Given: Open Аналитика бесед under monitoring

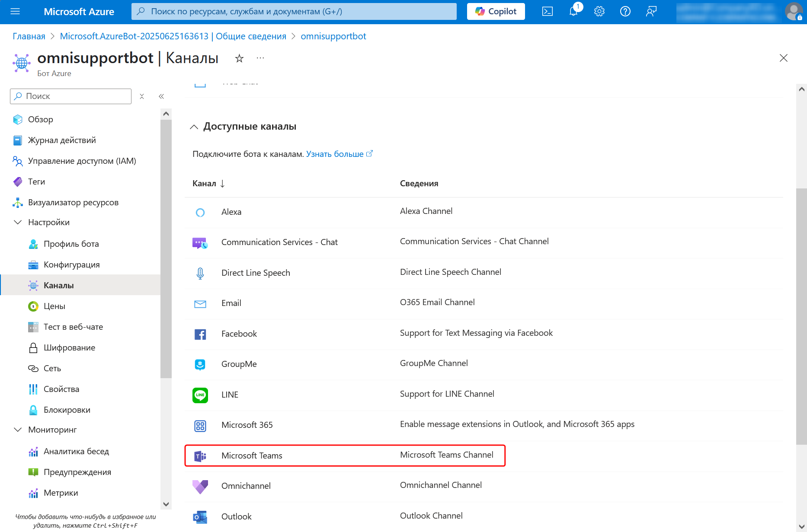Looking at the screenshot, I should pyautogui.click(x=76, y=452).
